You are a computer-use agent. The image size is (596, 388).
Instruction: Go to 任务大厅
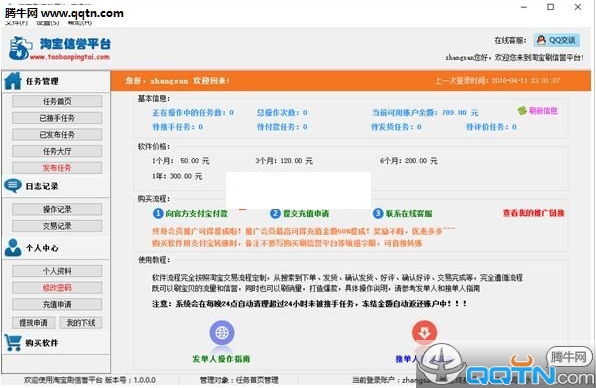point(57,151)
